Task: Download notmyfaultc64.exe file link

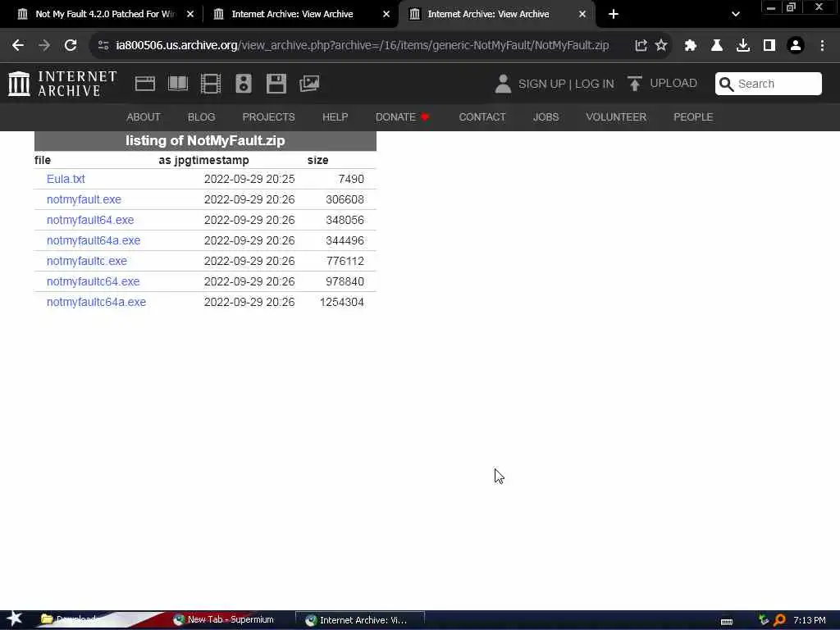Action: coord(94,281)
